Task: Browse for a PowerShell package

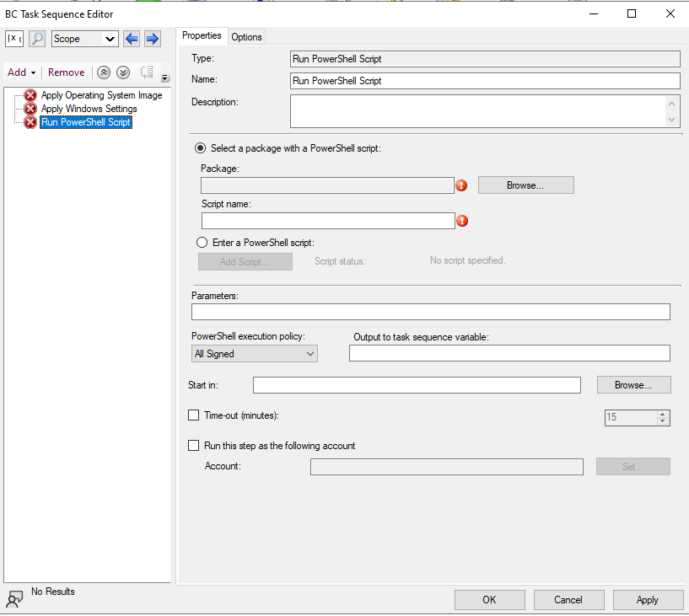Action: [x=525, y=185]
